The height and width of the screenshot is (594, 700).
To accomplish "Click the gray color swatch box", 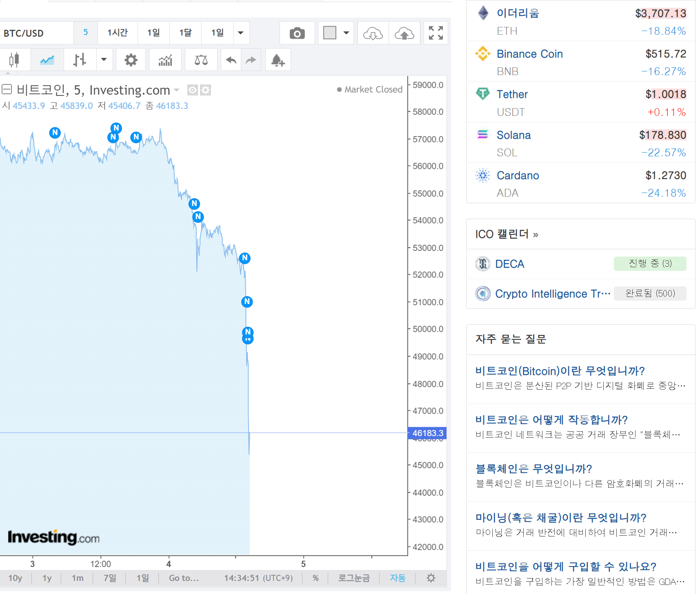I will pyautogui.click(x=329, y=33).
